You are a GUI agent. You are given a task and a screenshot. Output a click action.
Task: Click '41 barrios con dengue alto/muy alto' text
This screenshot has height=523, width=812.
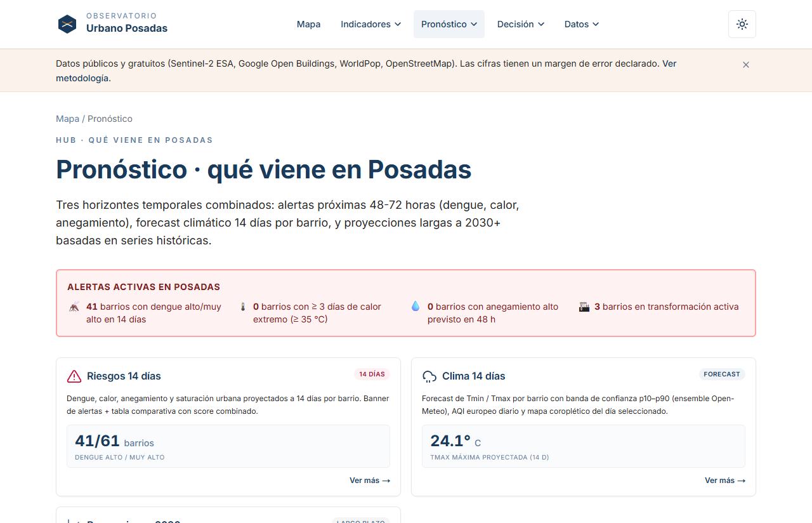[154, 313]
